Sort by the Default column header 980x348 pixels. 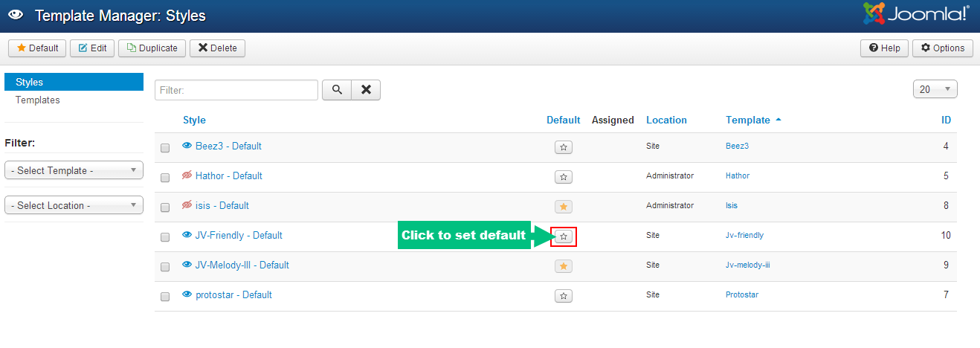(x=563, y=120)
